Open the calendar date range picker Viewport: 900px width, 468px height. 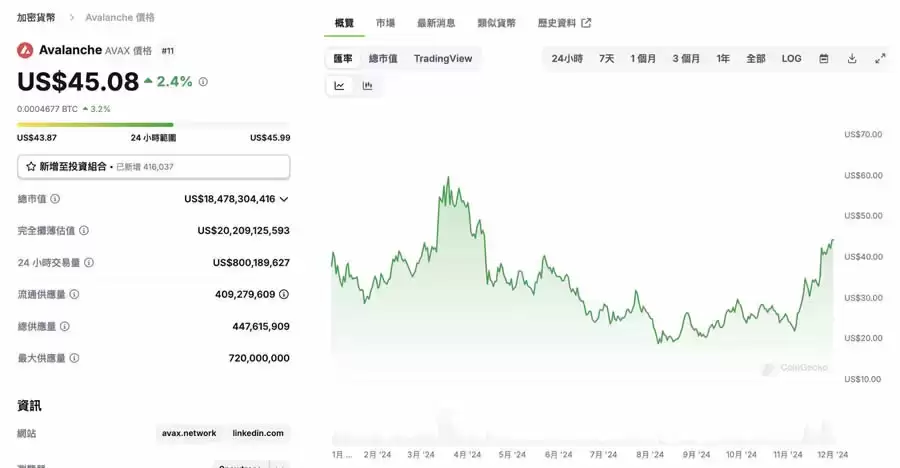pos(824,59)
